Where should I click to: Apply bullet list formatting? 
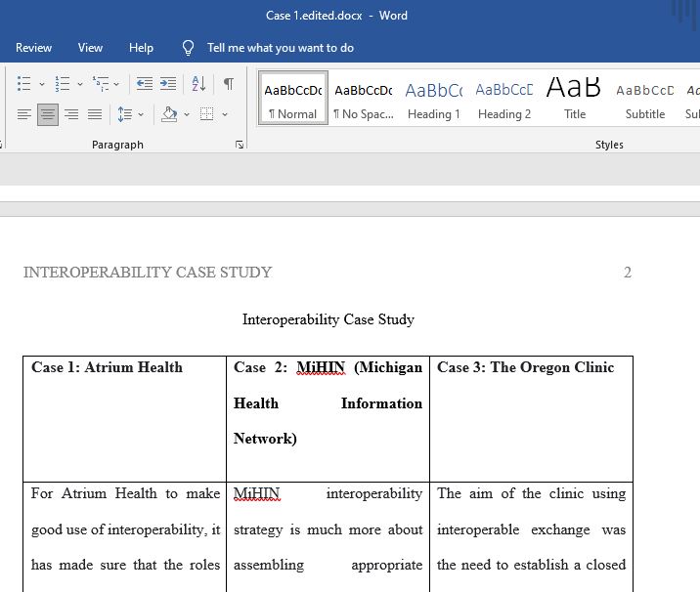pyautogui.click(x=23, y=83)
